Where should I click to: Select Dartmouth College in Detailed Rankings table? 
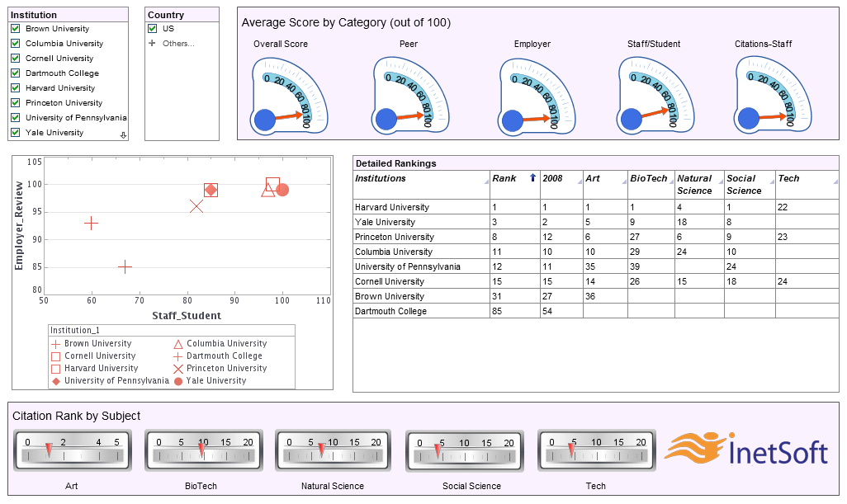tap(596, 311)
